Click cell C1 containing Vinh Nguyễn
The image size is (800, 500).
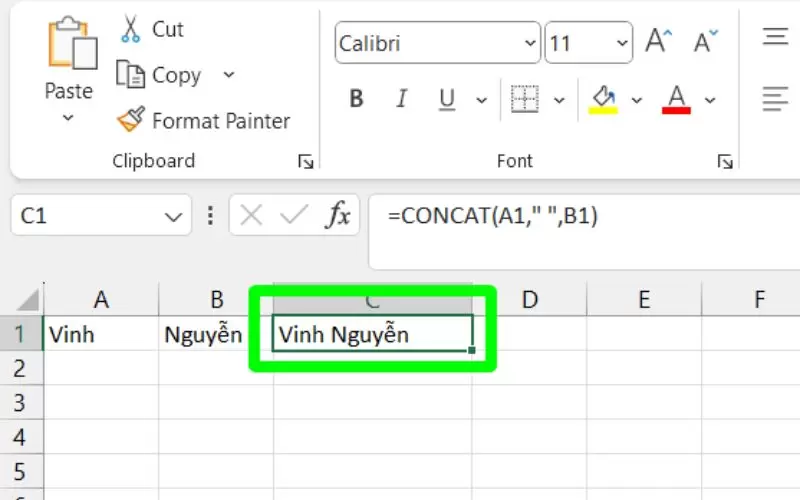coord(372,334)
